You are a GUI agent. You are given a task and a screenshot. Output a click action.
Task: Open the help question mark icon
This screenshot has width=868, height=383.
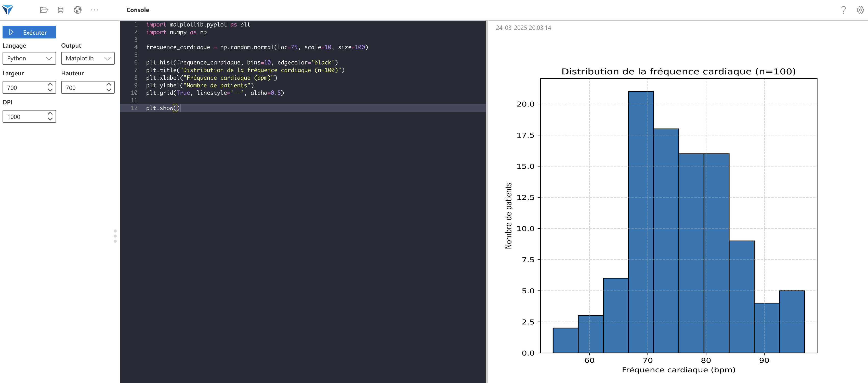click(843, 10)
